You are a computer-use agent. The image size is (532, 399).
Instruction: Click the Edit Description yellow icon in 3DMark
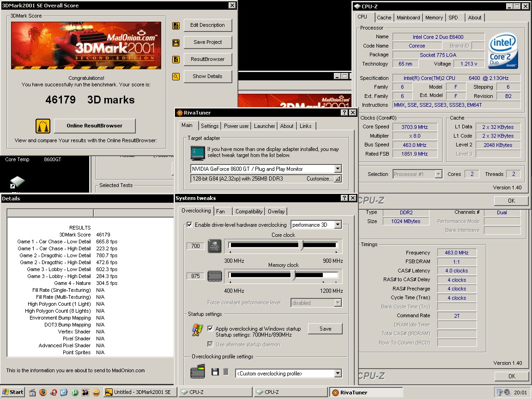(176, 26)
